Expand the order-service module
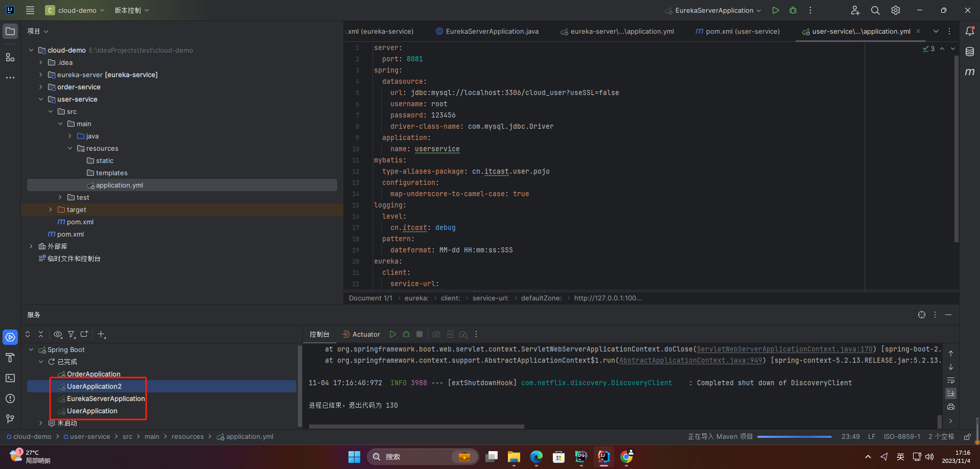 [x=41, y=87]
